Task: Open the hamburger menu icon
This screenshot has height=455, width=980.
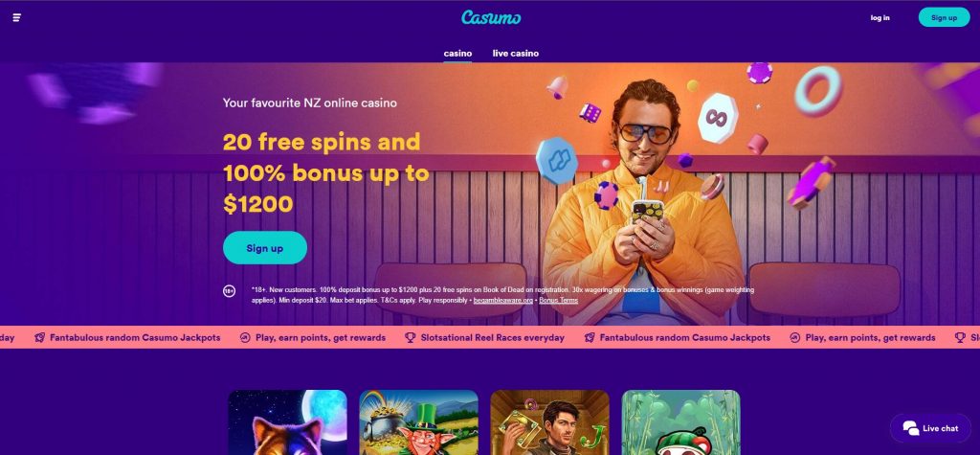Action: click(17, 17)
